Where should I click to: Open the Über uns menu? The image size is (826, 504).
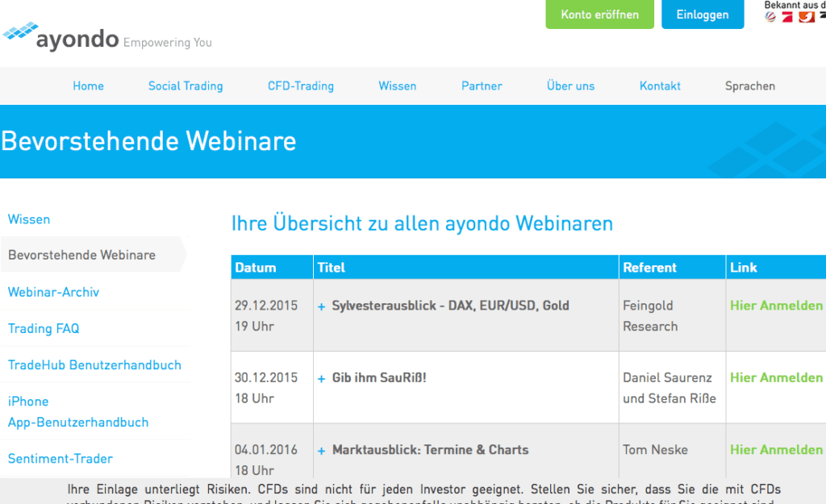pyautogui.click(x=570, y=85)
